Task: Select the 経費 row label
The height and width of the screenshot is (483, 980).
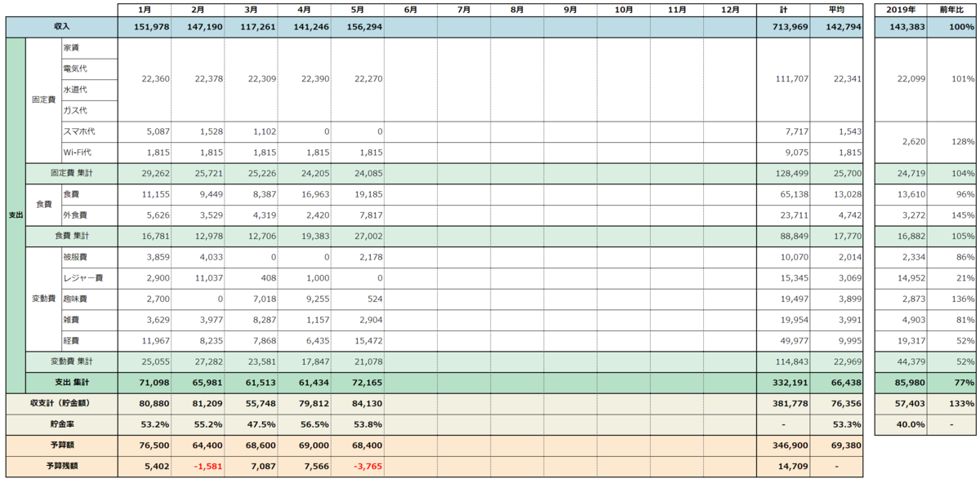Action: (x=89, y=341)
